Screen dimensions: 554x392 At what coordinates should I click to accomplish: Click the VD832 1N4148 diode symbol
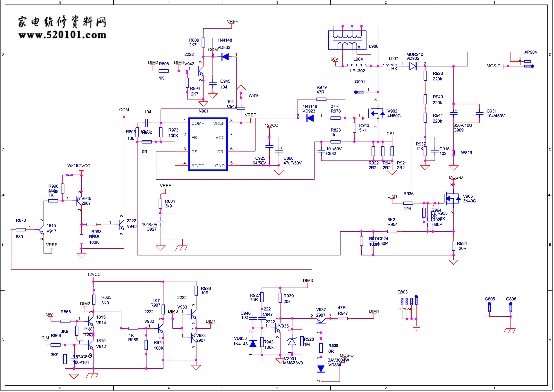click(x=225, y=57)
